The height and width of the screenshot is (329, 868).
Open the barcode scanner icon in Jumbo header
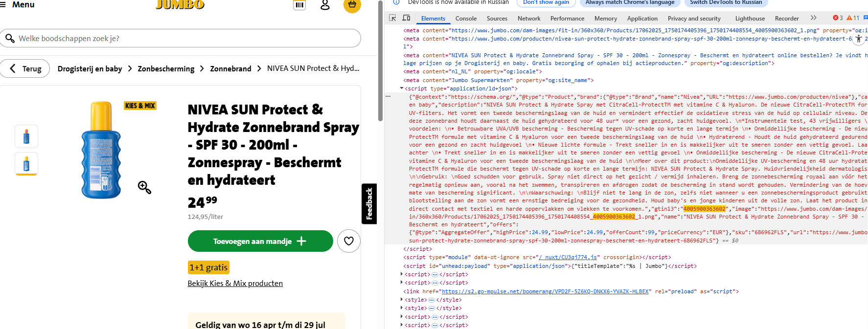tap(299, 5)
